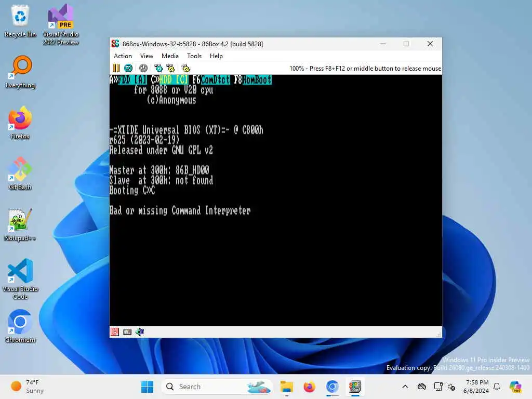532x399 pixels.
Task: Select Recycle Bin desktop icon
Action: click(x=20, y=21)
